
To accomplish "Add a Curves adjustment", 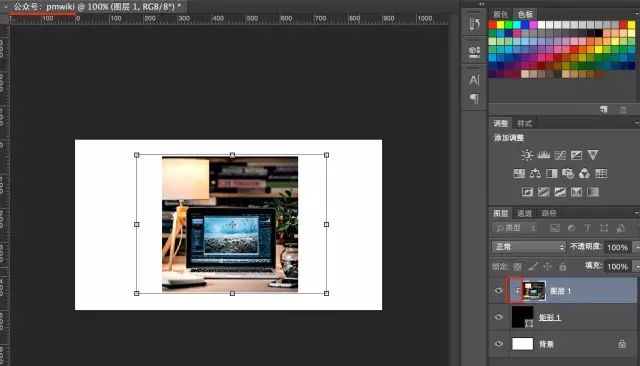I will click(x=560, y=155).
